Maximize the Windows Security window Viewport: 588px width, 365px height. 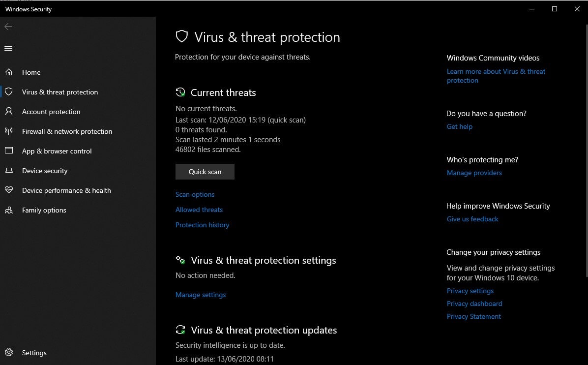point(554,9)
